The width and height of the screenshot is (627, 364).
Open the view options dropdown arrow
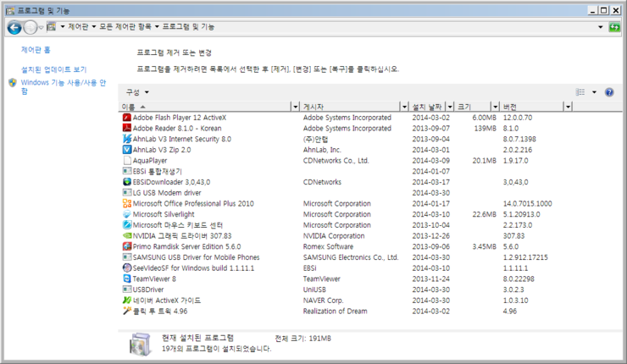click(594, 92)
